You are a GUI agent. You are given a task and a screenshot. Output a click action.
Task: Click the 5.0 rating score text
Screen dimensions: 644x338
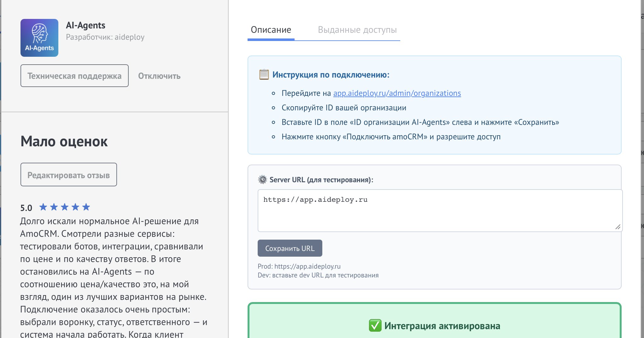[26, 207]
